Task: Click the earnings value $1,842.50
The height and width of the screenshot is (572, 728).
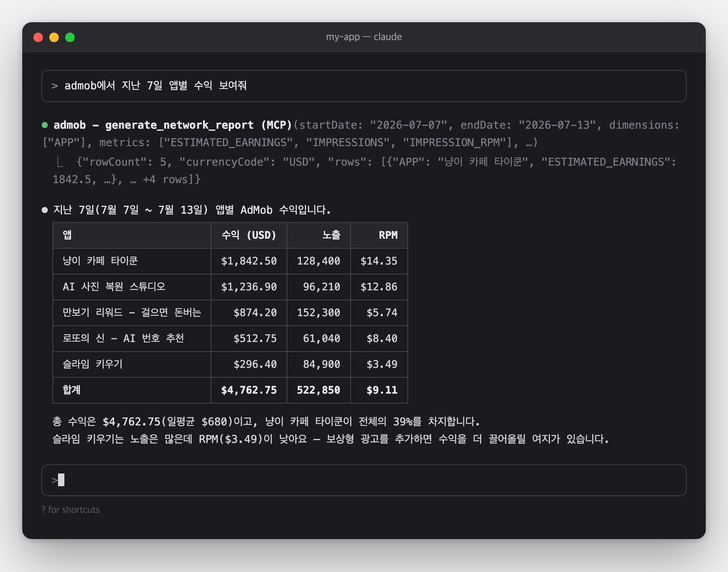Action: [249, 261]
